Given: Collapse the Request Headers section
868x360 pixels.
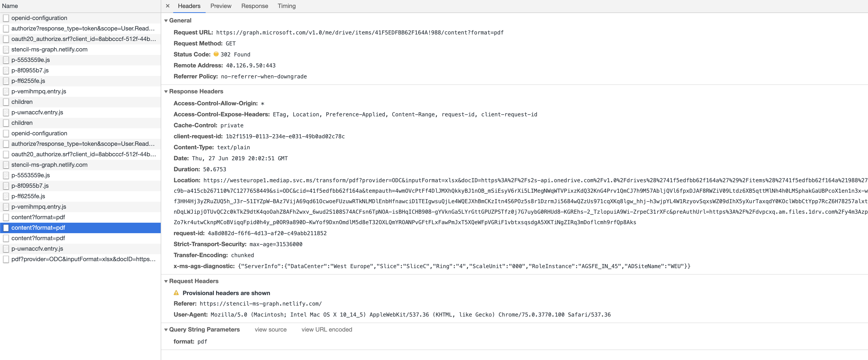Looking at the screenshot, I should (x=165, y=281).
